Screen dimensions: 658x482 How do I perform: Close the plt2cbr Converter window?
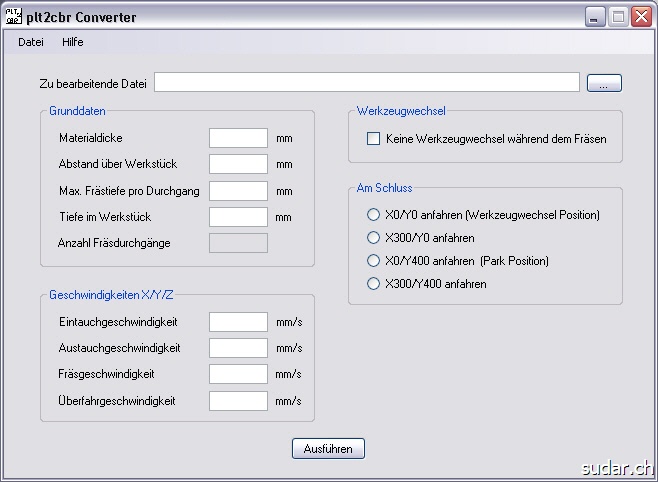(x=642, y=17)
